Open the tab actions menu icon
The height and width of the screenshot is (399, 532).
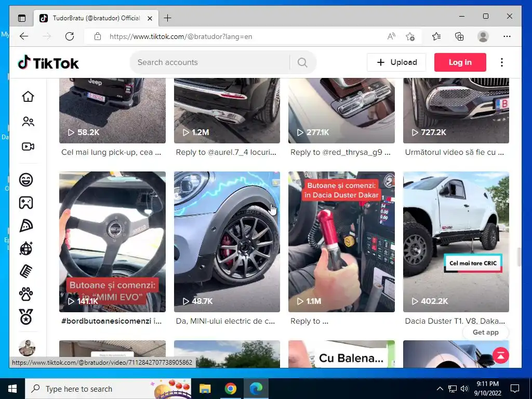coord(22,18)
